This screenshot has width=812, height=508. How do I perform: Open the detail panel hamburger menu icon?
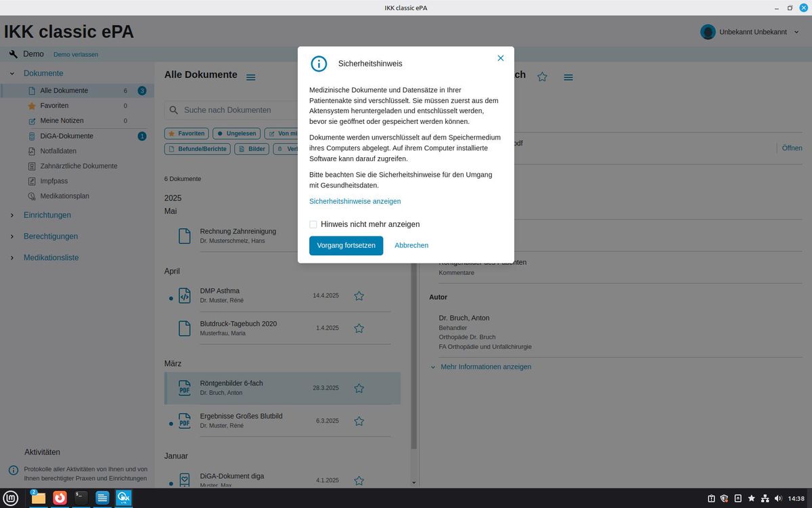coord(568,77)
